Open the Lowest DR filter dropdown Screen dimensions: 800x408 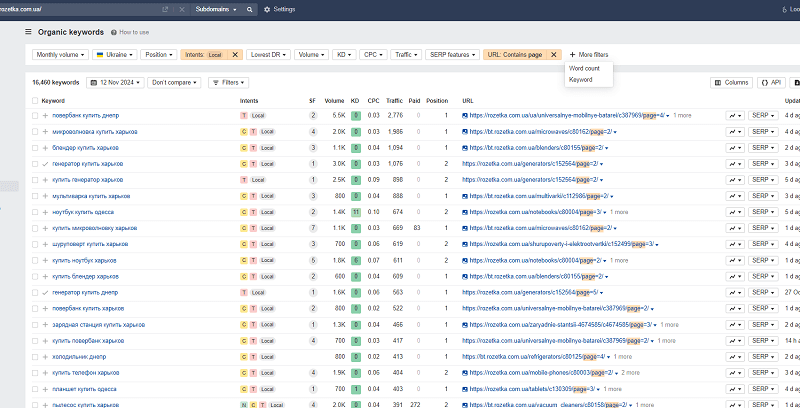(x=268, y=55)
